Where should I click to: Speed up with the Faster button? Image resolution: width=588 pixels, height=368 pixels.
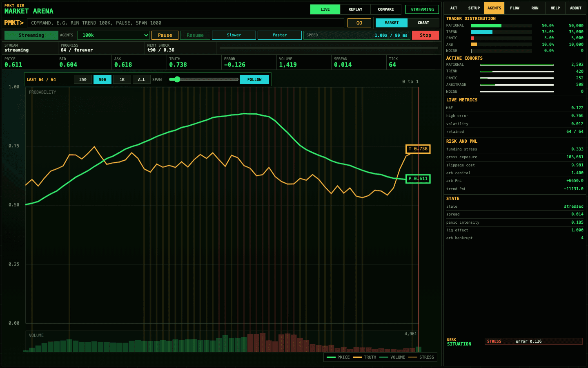coord(280,35)
